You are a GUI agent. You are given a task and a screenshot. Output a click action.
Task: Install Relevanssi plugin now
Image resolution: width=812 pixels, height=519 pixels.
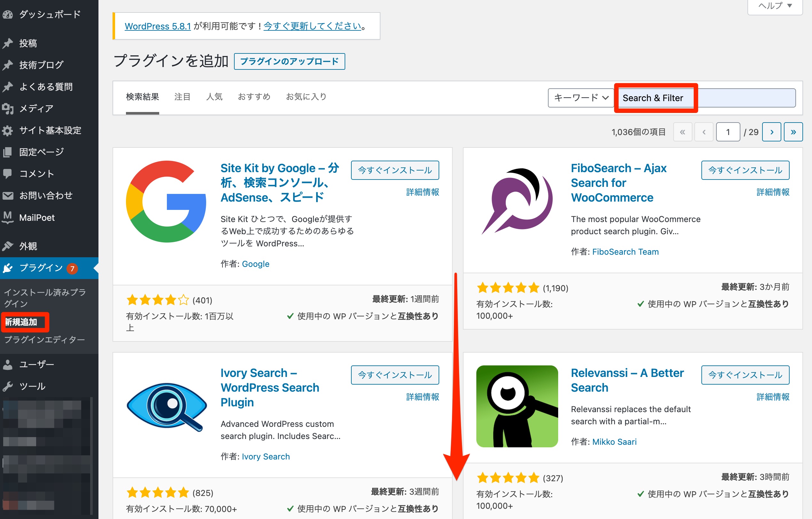click(x=745, y=375)
